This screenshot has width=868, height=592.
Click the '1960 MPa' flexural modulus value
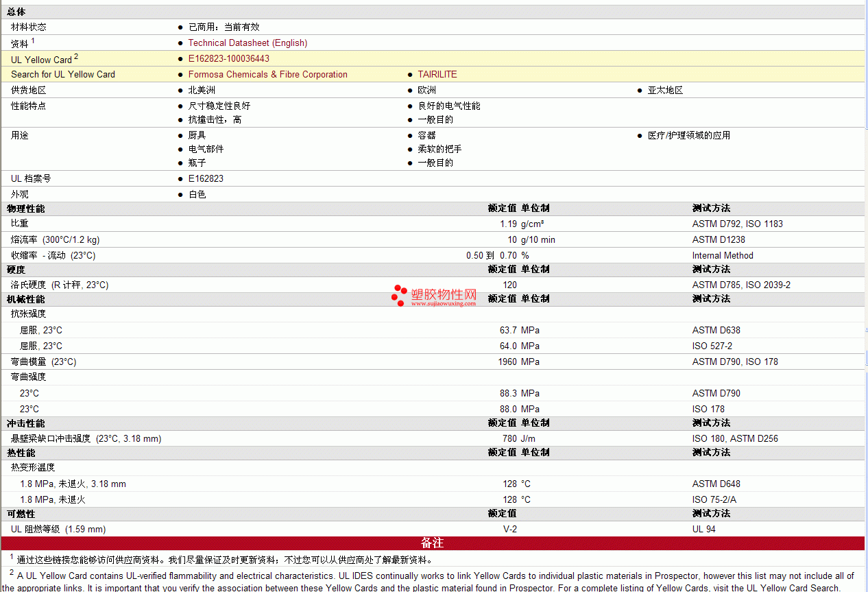tap(519, 362)
